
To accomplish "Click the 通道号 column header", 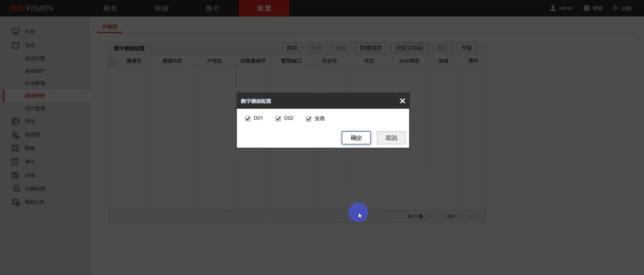I will pyautogui.click(x=134, y=61).
